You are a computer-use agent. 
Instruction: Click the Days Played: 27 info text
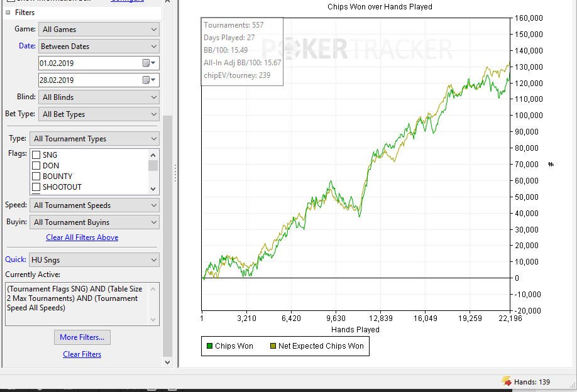pos(229,38)
